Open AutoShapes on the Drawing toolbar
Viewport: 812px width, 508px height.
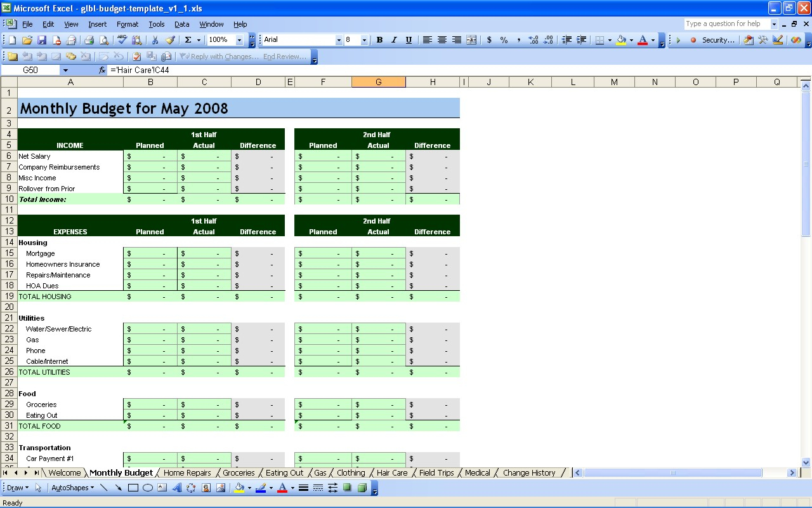click(70, 488)
